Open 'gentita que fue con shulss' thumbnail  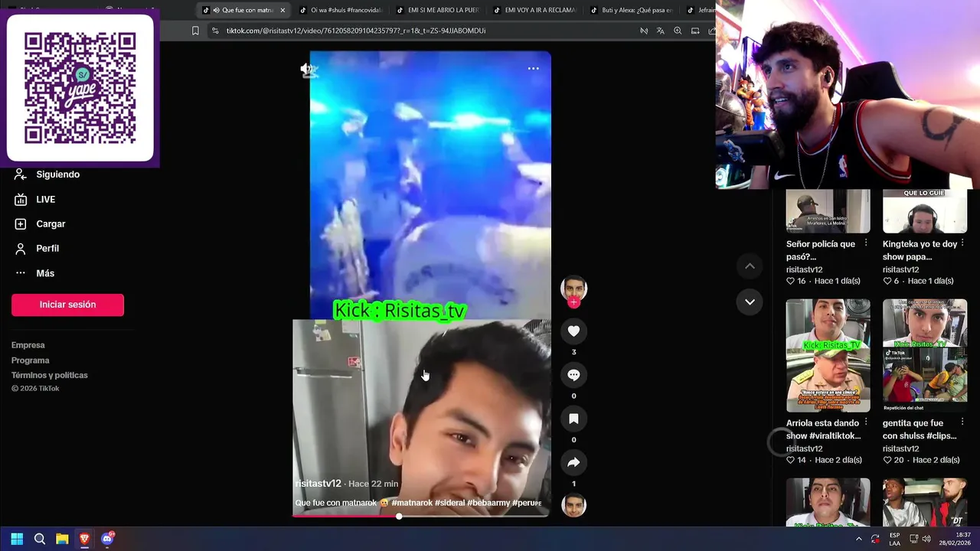pyautogui.click(x=925, y=356)
